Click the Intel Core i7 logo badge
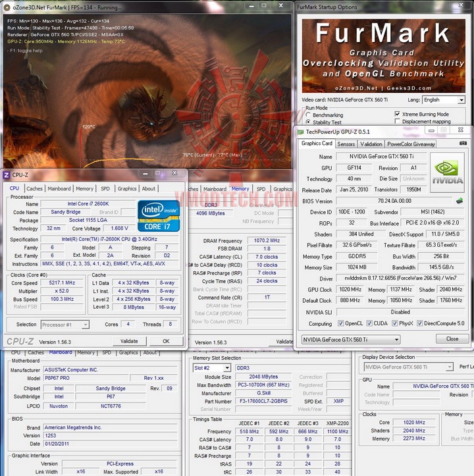The image size is (474, 476). (x=158, y=216)
